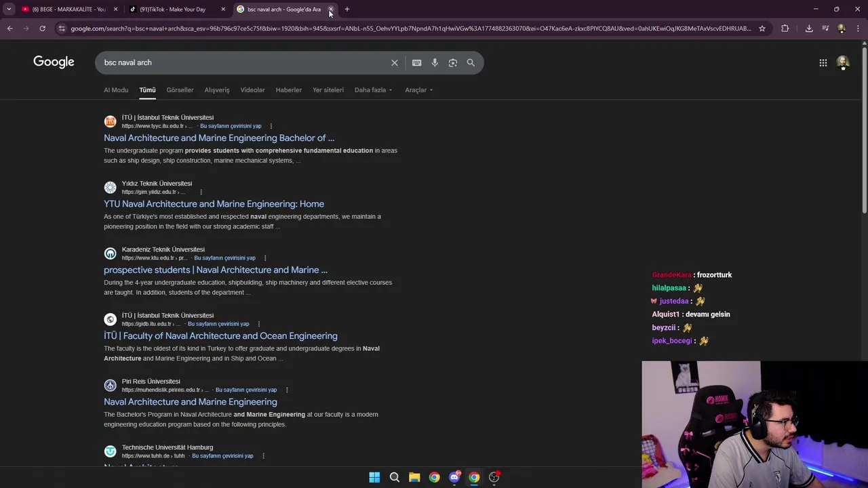This screenshot has width=868, height=488.
Task: Translate the Piri Reis Üniversitesi result page
Action: coord(246,390)
